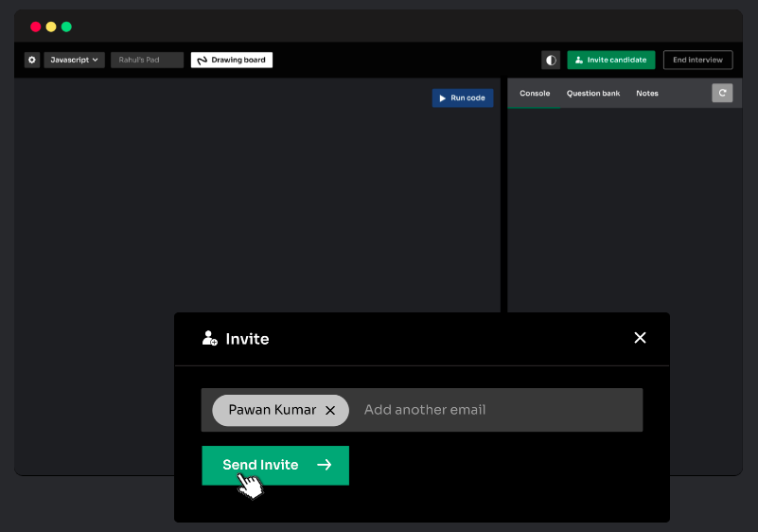Image resolution: width=758 pixels, height=532 pixels.
Task: Switch to the Notes tab
Action: click(647, 94)
